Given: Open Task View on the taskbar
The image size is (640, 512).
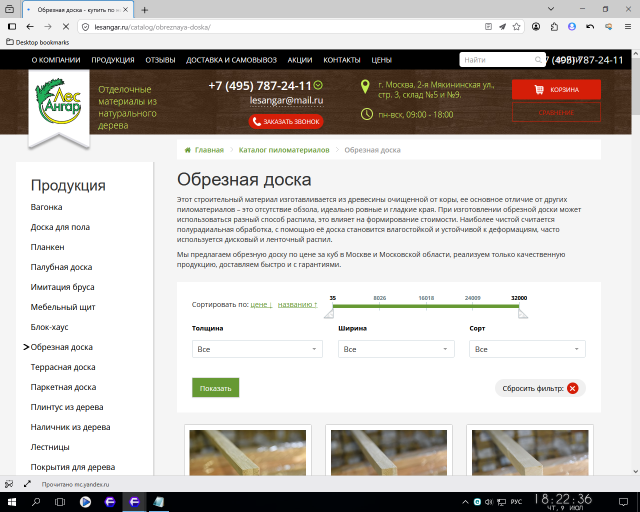Looking at the screenshot, I should (60, 502).
